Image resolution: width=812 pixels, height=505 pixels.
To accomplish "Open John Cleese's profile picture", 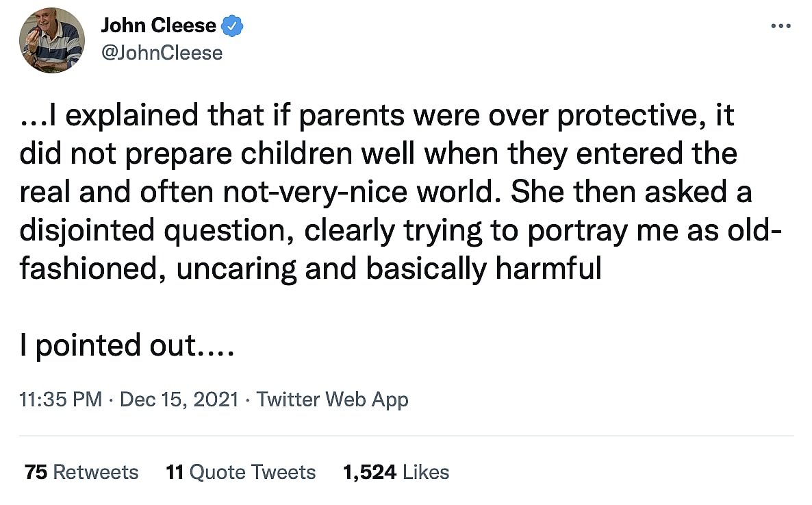I will (x=52, y=40).
